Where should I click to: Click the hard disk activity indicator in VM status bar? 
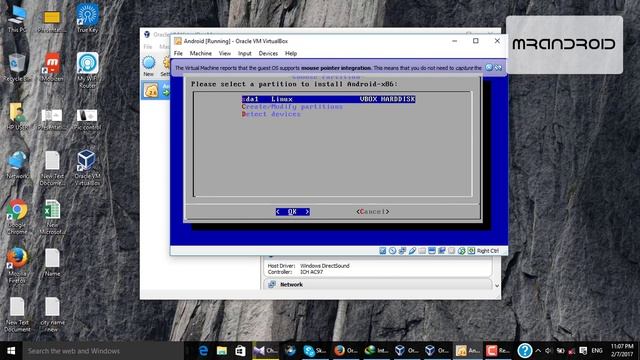click(382, 251)
